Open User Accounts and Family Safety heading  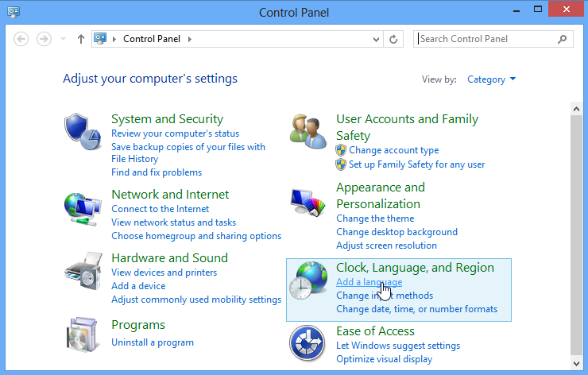pyautogui.click(x=408, y=127)
